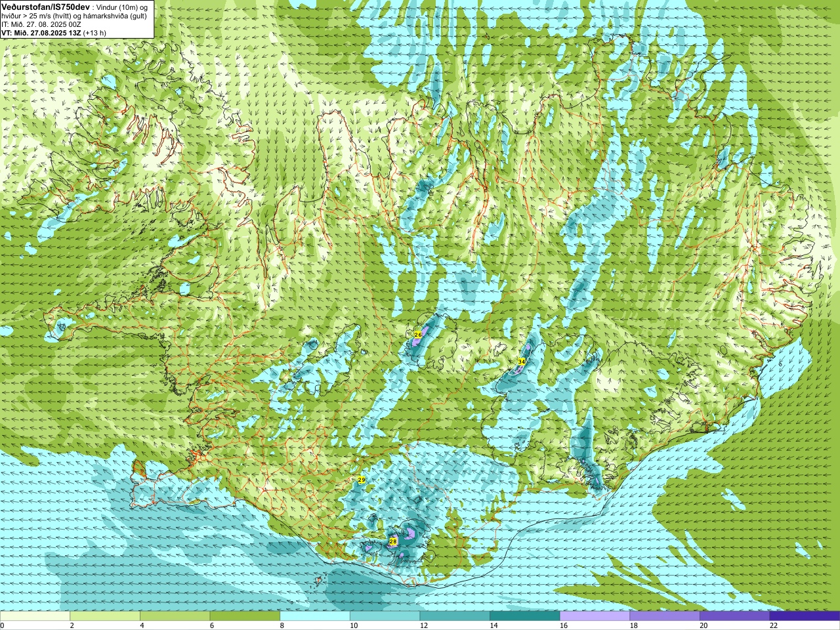The width and height of the screenshot is (840, 630).
Task: Click the 6–8 m/s darker green legend swatch
Action: coord(245,616)
